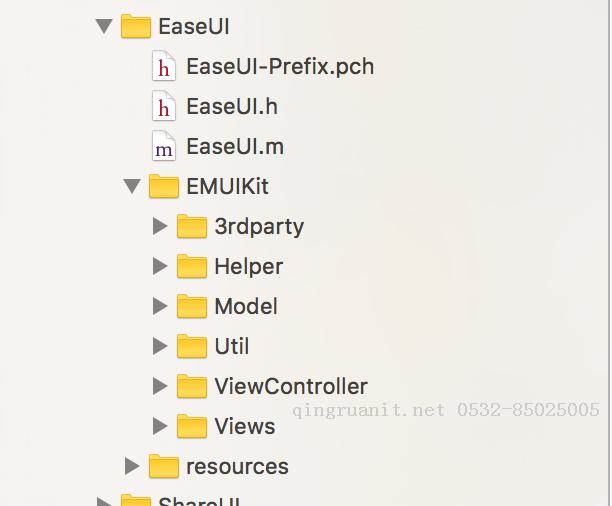Click the ViewController folder icon
The height and width of the screenshot is (506, 612).
coord(192,386)
